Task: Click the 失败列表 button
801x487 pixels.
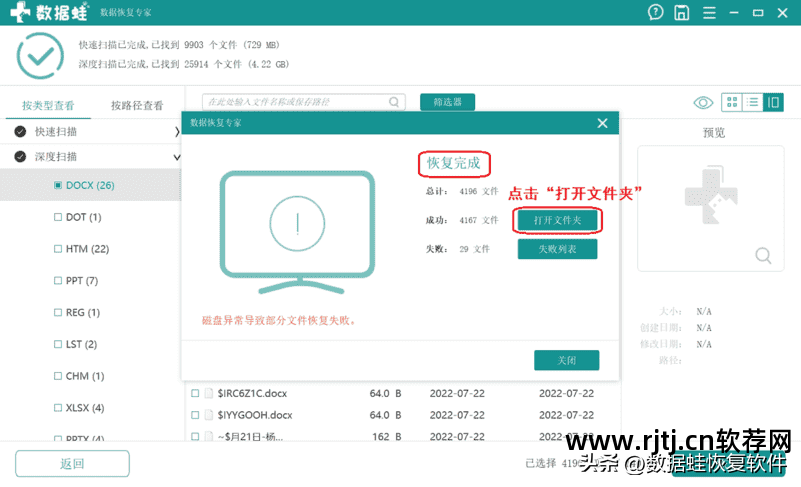Action: [557, 249]
